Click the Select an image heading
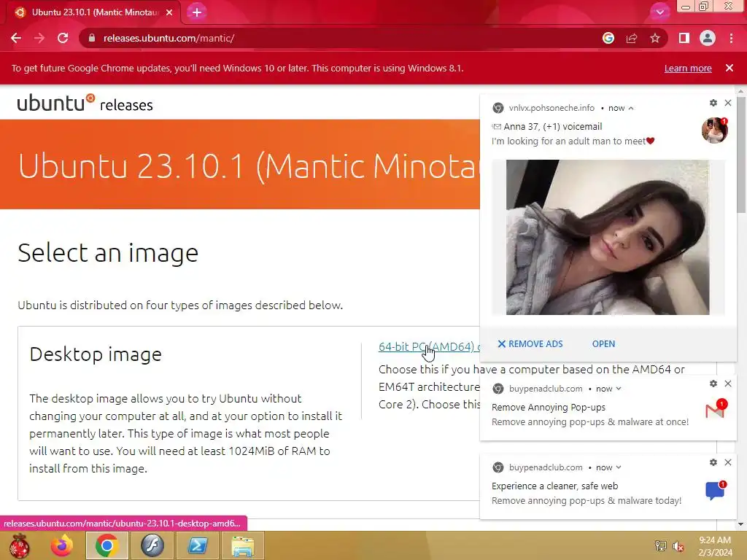 click(x=108, y=252)
